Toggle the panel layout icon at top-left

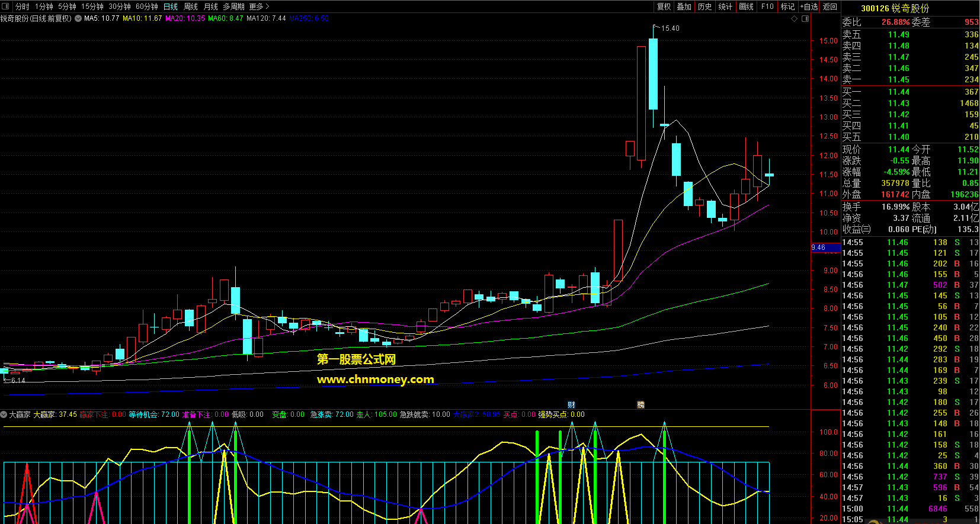pos(7,7)
